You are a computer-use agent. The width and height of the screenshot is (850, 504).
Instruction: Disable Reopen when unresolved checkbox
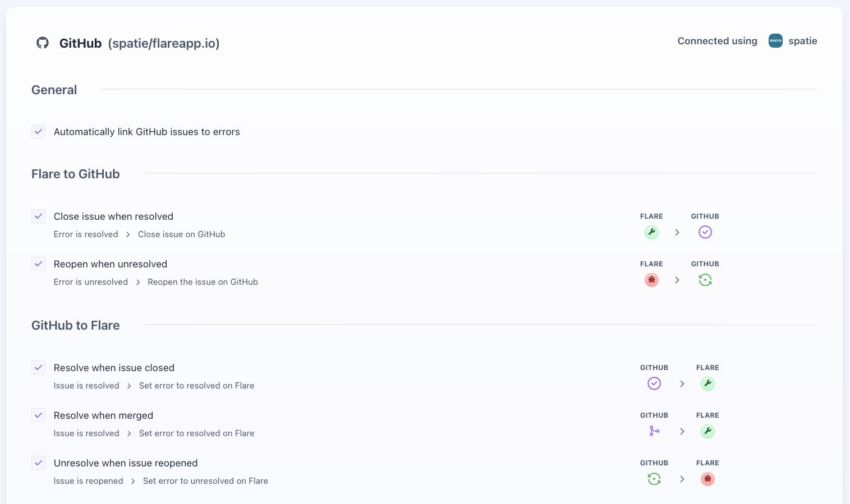pyautogui.click(x=39, y=264)
